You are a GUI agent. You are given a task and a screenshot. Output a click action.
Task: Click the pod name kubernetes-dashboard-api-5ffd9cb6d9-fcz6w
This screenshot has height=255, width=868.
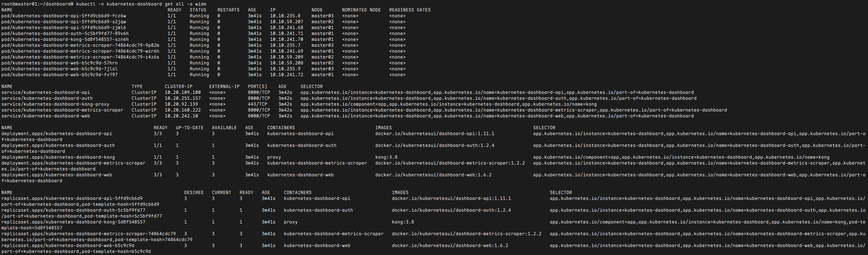[64, 16]
